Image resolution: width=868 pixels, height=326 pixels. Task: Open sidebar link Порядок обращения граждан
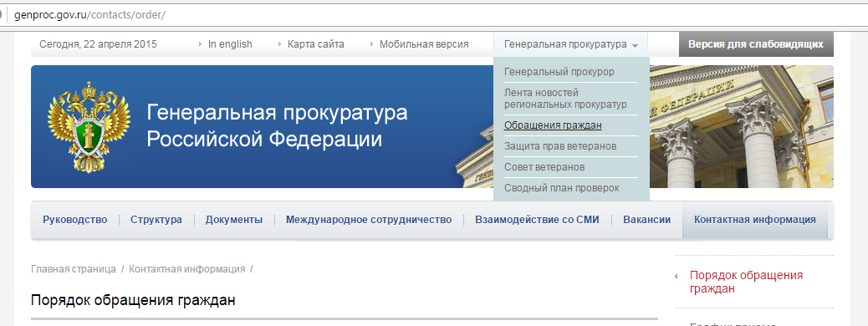[746, 282]
